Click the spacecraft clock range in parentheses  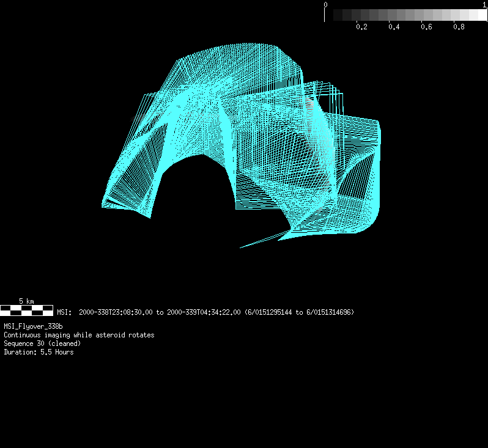coord(299,312)
